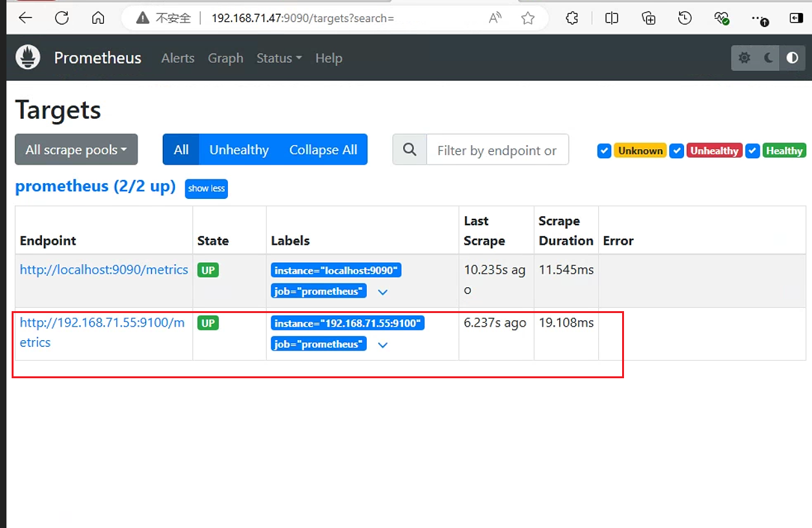
Task: Click the prometheus (2/2 up) heading link
Action: pos(96,187)
